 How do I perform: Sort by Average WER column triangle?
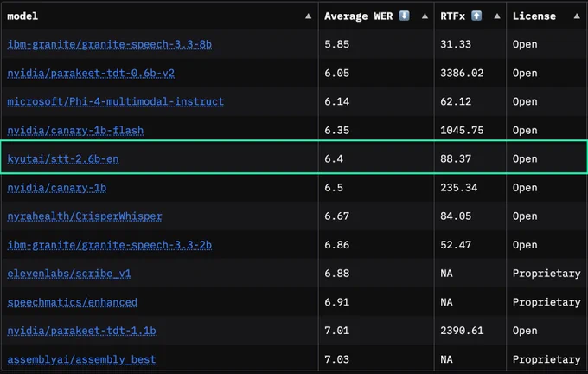[x=425, y=16]
